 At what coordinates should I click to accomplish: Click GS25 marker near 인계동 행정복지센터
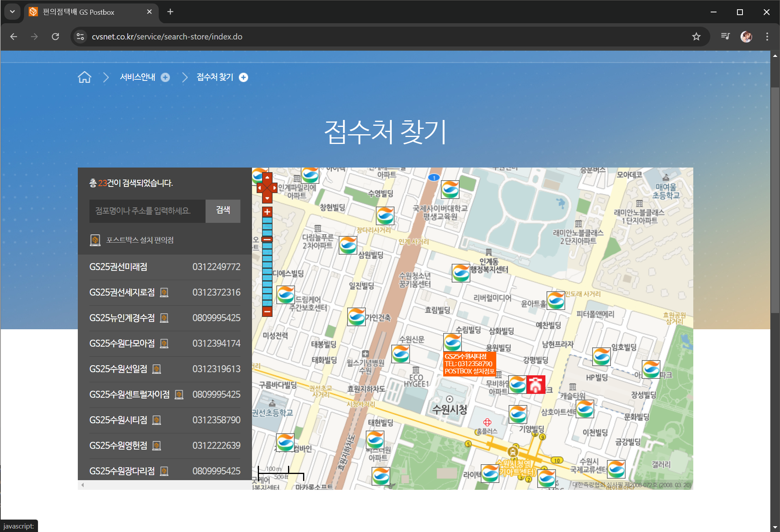point(461,273)
